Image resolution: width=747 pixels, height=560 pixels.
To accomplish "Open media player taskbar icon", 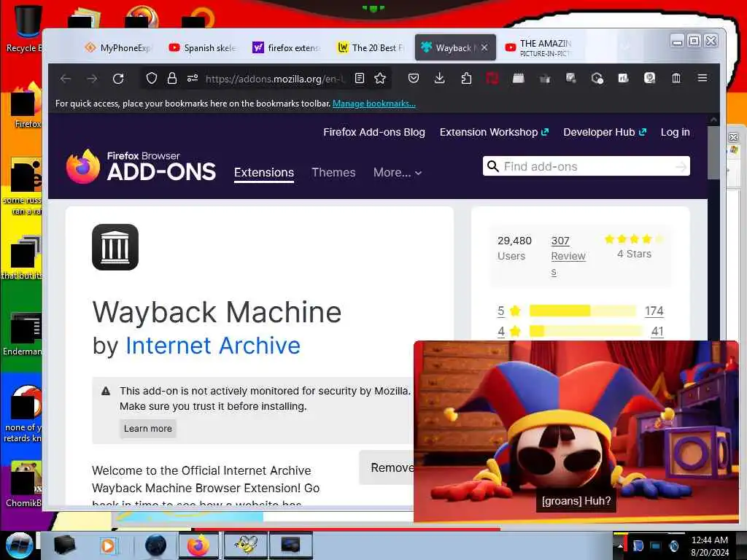I will pyautogui.click(x=108, y=545).
